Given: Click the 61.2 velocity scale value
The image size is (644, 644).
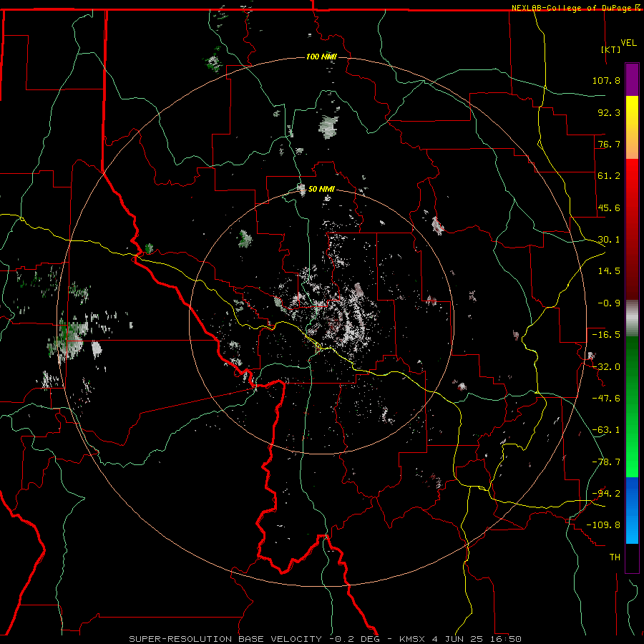Looking at the screenshot, I should pos(609,176).
